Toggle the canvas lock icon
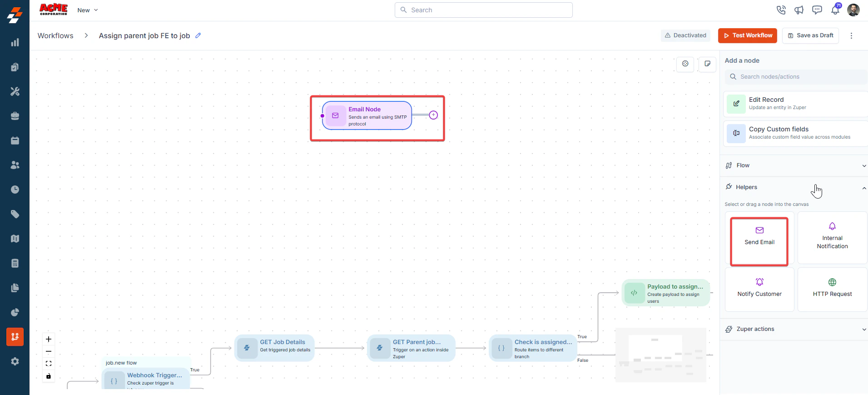The image size is (868, 395). tap(49, 376)
